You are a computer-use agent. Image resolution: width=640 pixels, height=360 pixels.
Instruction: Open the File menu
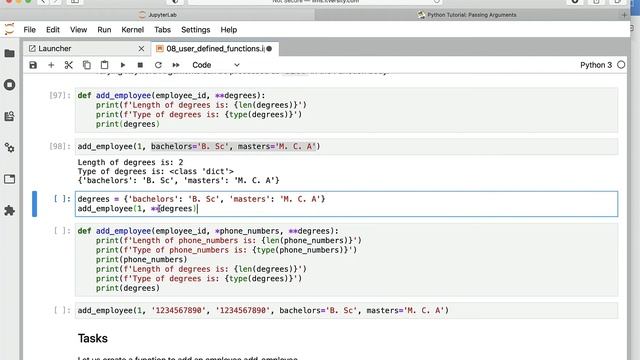29,30
